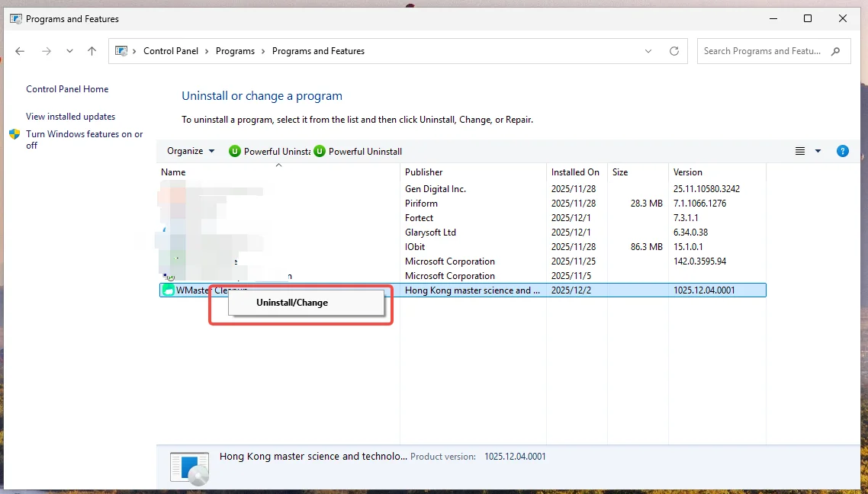The width and height of the screenshot is (868, 494).
Task: Select Uninstall/Change from the context menu
Action: (x=292, y=303)
